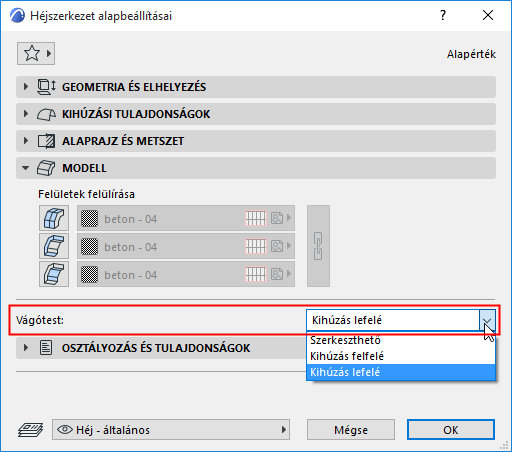The width and height of the screenshot is (512, 452).
Task: Click the texture image icon in first row
Action: click(x=277, y=218)
